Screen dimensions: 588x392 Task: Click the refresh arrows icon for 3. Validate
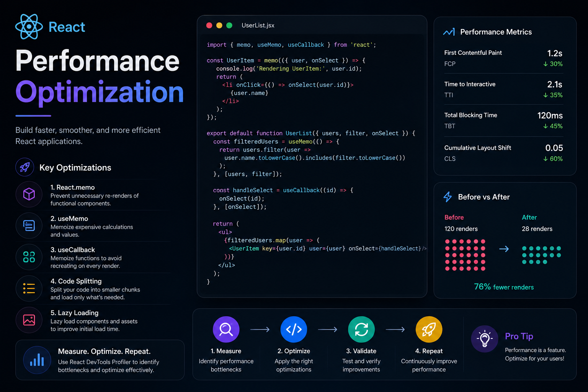tap(361, 329)
